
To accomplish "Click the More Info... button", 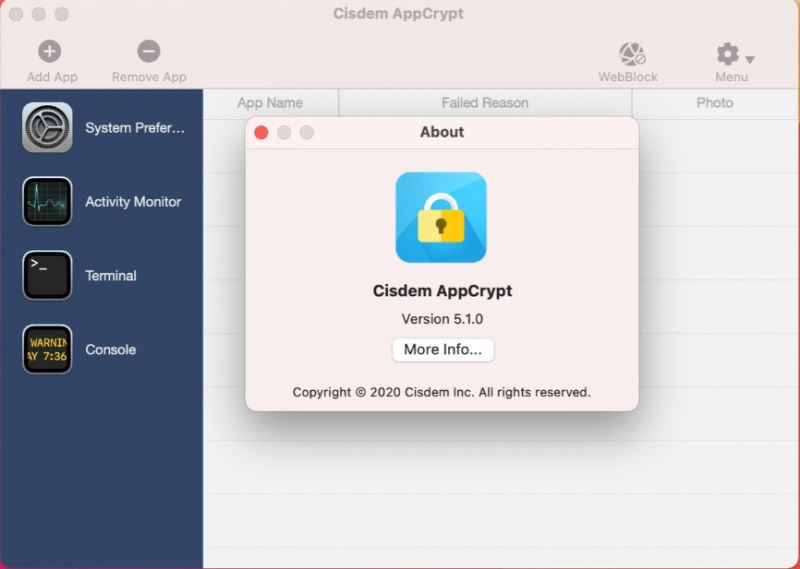I will tap(443, 350).
